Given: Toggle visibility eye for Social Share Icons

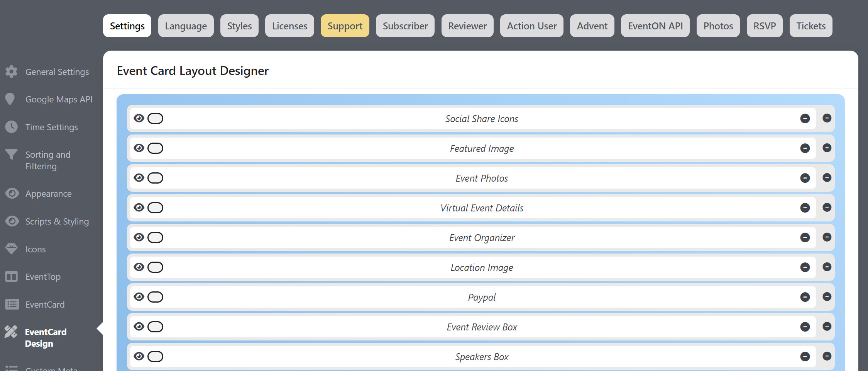Looking at the screenshot, I should (139, 118).
